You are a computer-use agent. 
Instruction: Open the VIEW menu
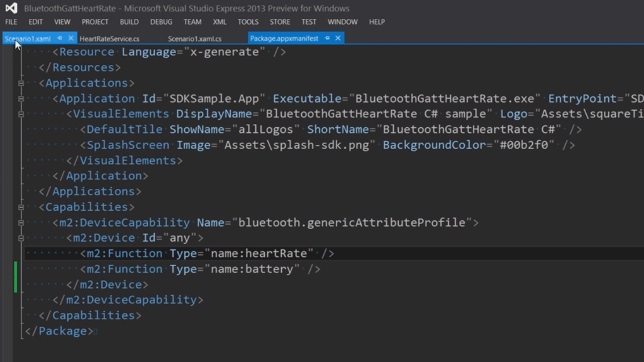point(62,22)
